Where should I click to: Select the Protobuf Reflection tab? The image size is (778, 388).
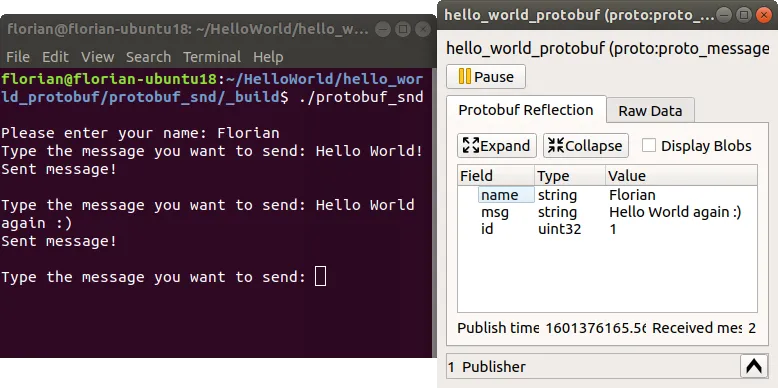pyautogui.click(x=526, y=110)
